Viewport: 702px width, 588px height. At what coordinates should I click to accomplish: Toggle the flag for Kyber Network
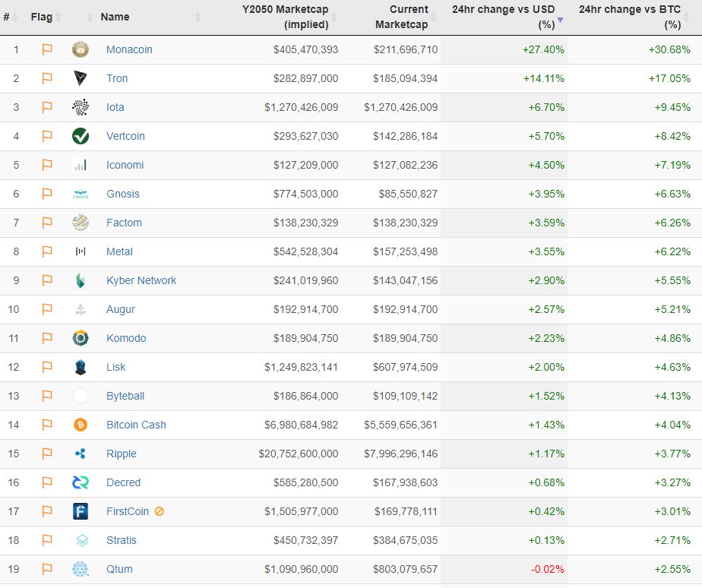(47, 280)
